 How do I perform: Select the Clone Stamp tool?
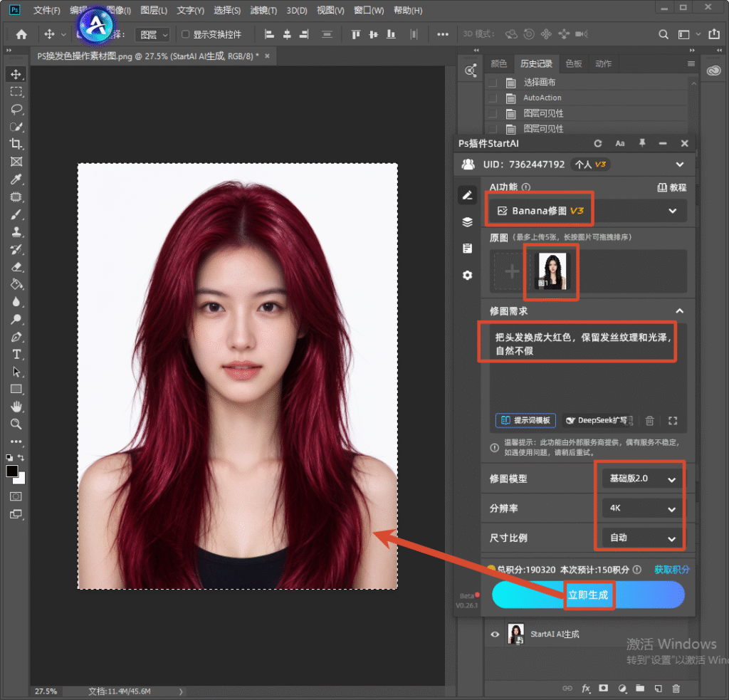16,232
